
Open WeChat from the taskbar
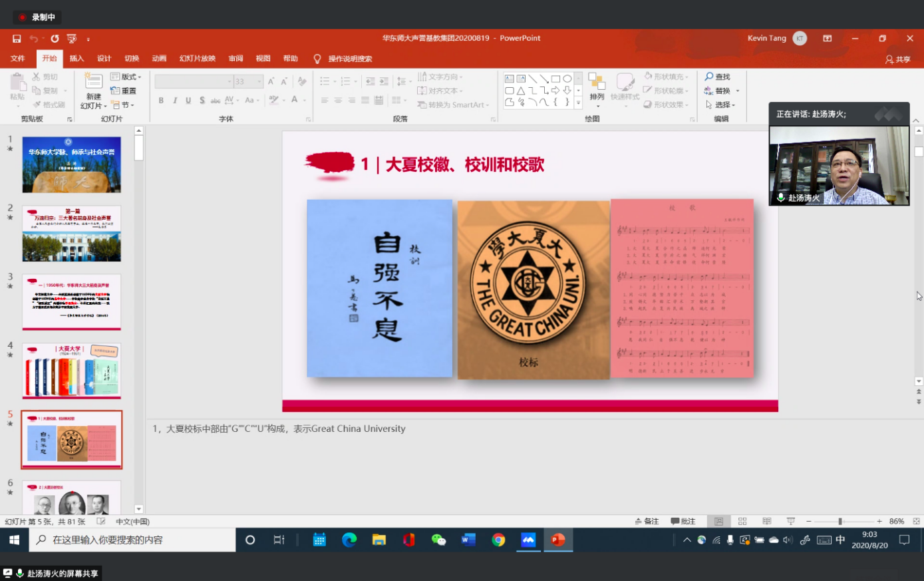(438, 540)
